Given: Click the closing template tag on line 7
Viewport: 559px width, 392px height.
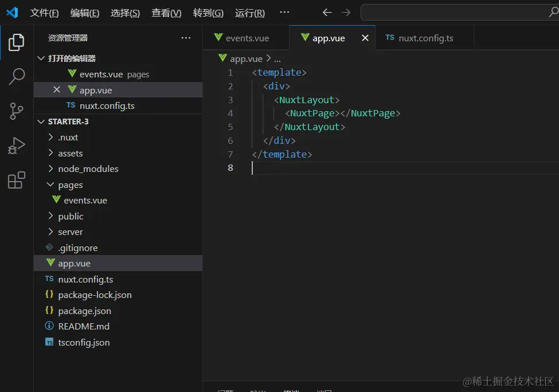Looking at the screenshot, I should (282, 154).
